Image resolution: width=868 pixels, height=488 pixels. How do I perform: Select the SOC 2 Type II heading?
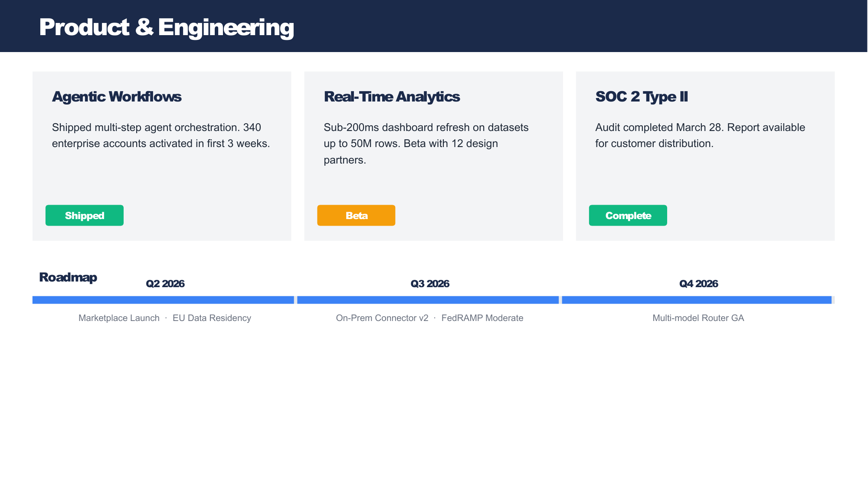[642, 96]
